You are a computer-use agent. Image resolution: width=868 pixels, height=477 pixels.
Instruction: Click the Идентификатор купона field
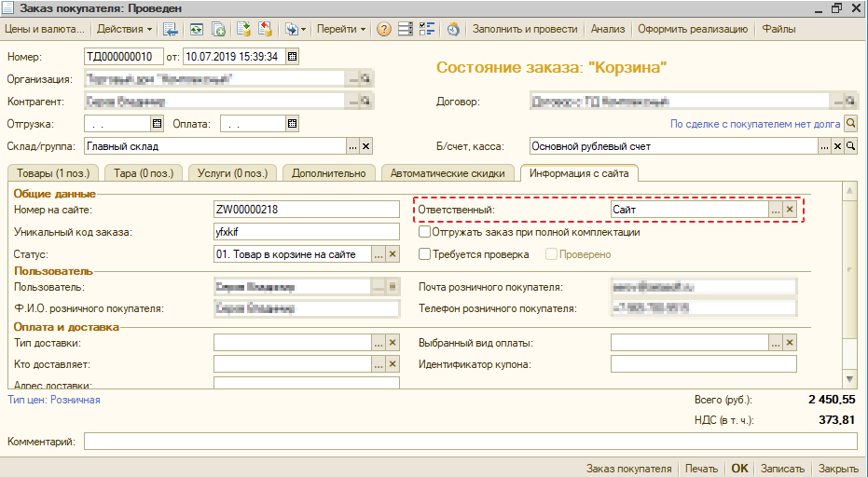[704, 364]
